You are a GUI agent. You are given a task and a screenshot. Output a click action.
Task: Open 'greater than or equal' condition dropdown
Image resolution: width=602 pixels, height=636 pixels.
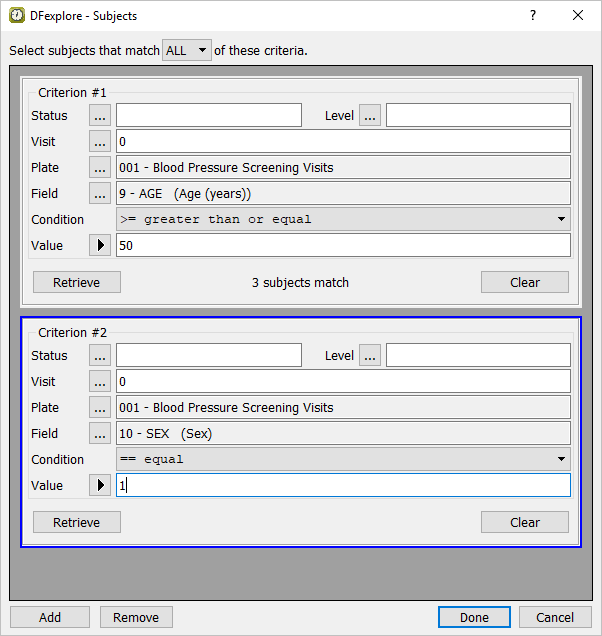coord(343,220)
